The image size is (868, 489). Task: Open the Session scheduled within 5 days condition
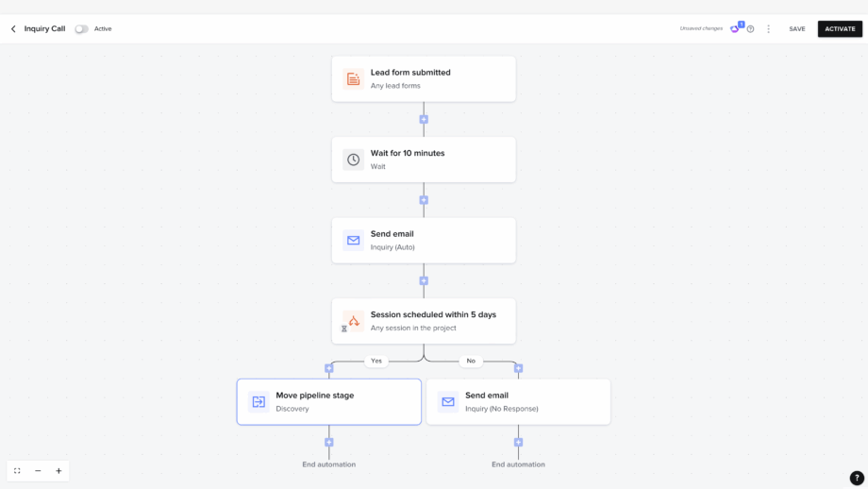[424, 321]
